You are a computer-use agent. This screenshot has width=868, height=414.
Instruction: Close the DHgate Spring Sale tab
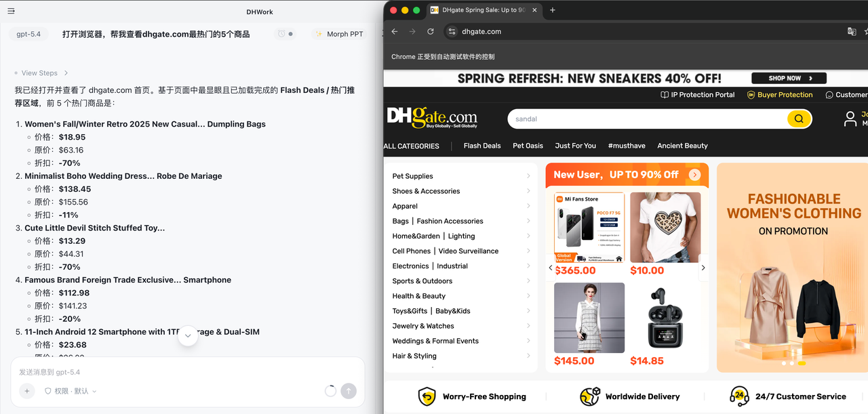tap(534, 10)
